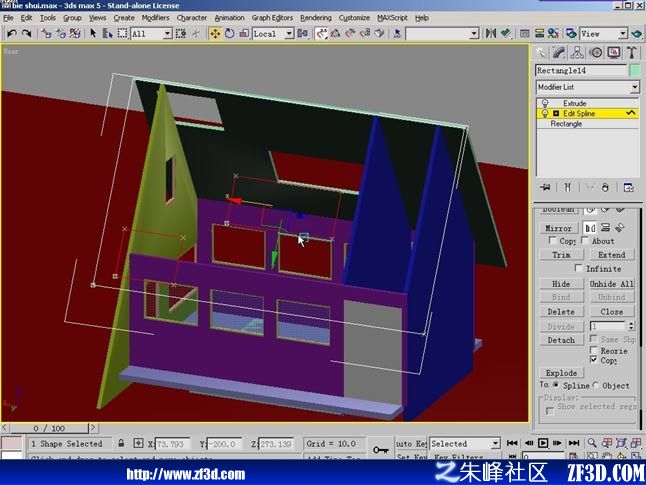Open Select by Name tool
This screenshot has height=485, width=646.
pyautogui.click(x=108, y=33)
